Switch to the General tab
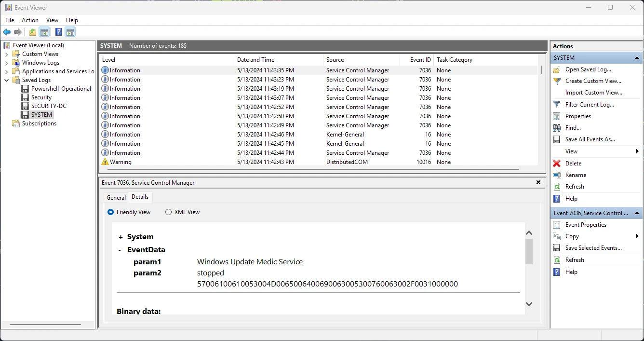 tap(116, 198)
